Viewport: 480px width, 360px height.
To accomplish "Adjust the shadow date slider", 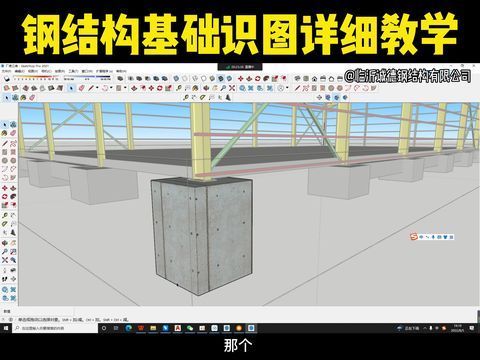I will [x=36, y=78].
